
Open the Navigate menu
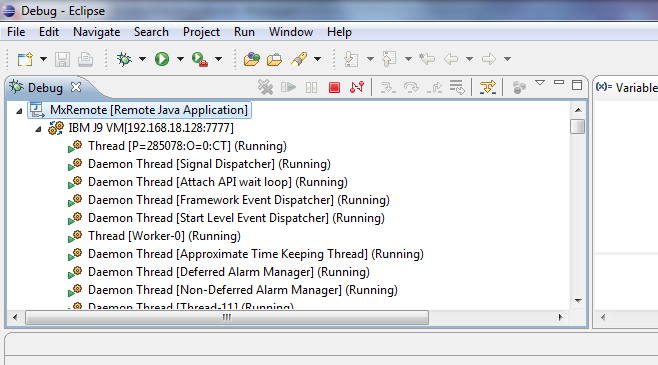point(97,32)
